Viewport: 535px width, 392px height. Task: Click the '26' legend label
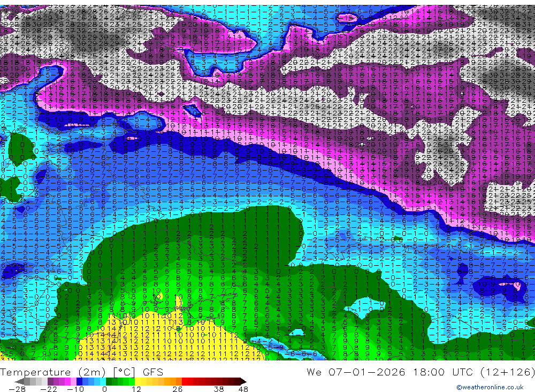tap(178, 389)
